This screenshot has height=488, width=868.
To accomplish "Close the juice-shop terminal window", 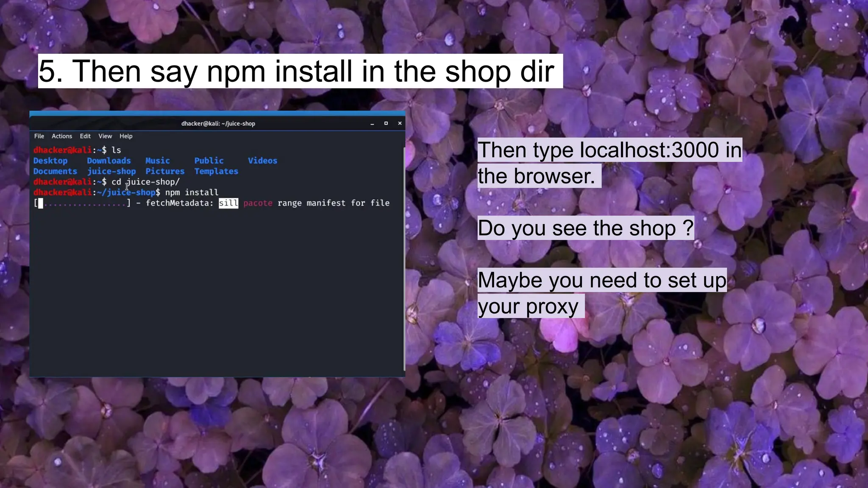I will (400, 123).
